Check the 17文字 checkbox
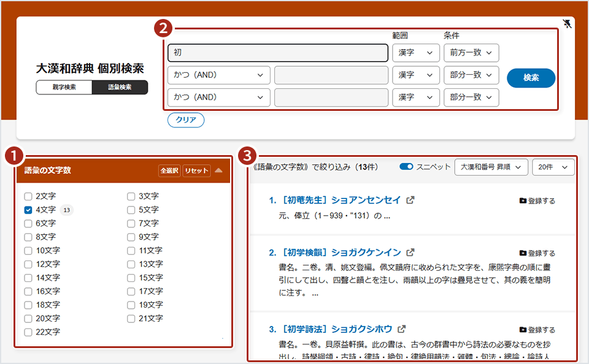This screenshot has height=364, width=589. coord(131,291)
